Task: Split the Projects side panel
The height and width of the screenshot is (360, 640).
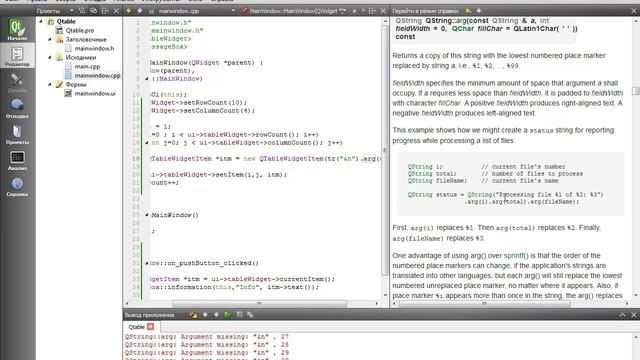Action: pos(105,11)
